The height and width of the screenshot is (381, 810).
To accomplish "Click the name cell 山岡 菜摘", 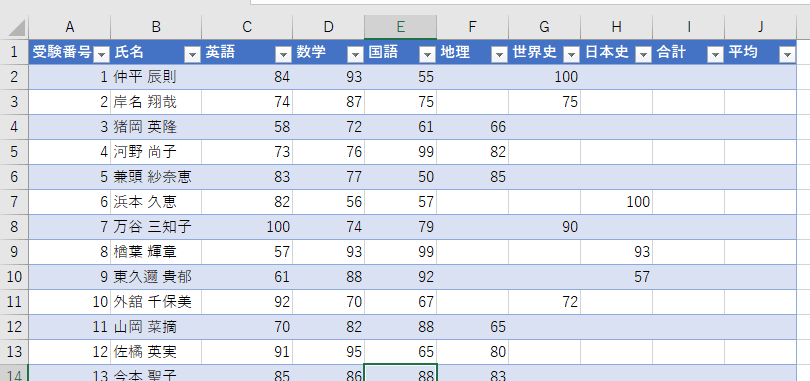I will [156, 327].
